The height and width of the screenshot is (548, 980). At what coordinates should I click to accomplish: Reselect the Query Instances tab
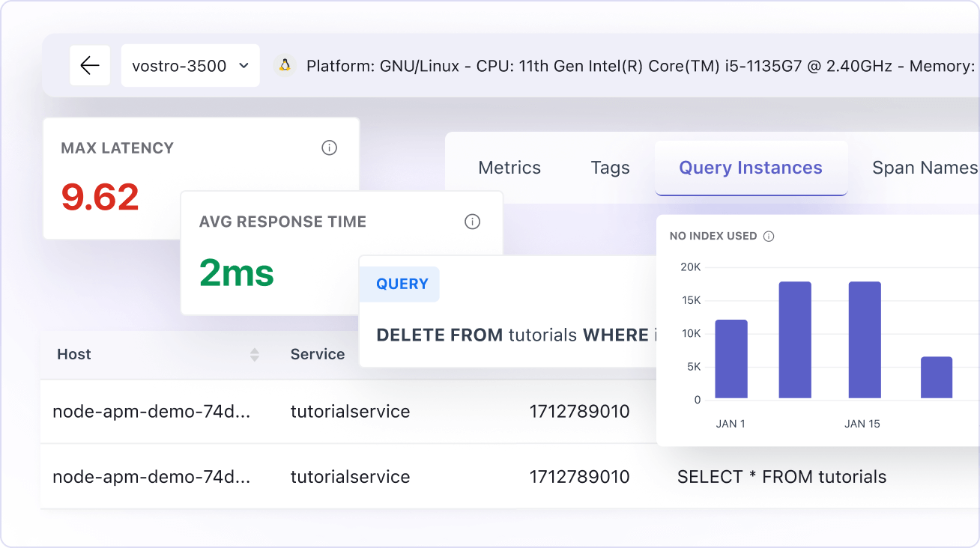coord(750,168)
